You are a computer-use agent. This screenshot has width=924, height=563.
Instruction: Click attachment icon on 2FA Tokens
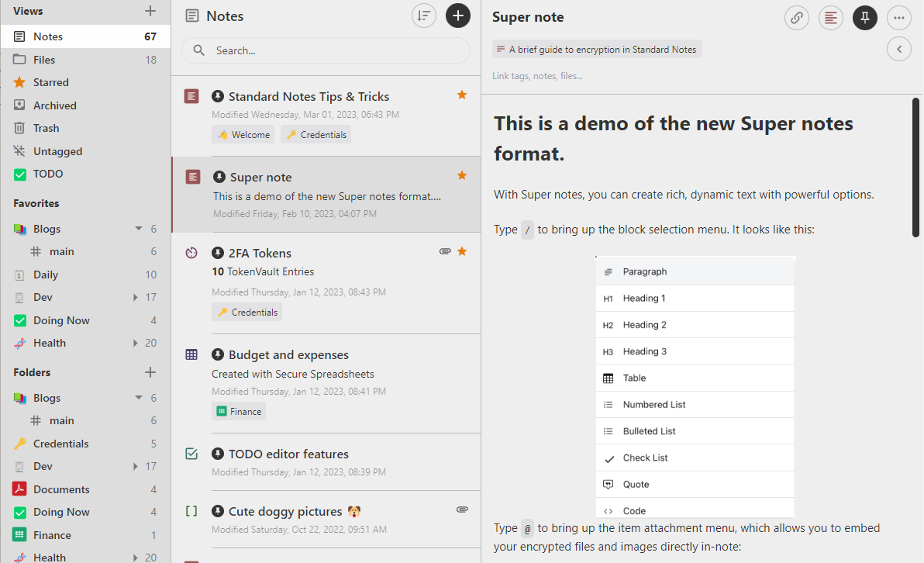445,252
